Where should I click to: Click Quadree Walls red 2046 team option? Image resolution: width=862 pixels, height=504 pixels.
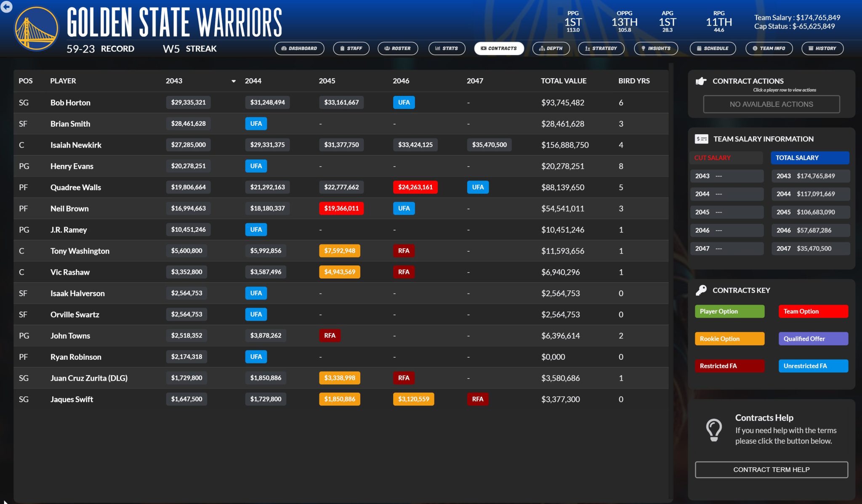[x=415, y=187]
